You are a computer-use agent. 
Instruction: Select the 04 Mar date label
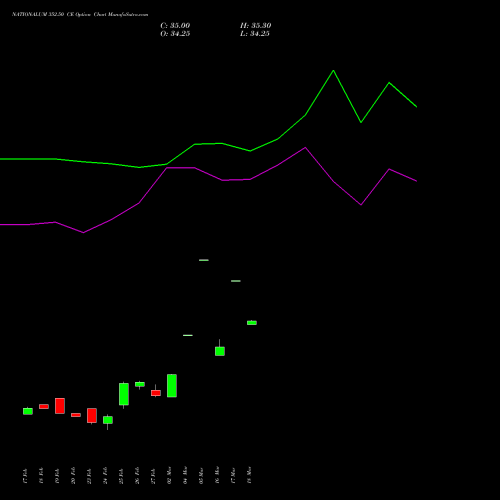coord(185,475)
